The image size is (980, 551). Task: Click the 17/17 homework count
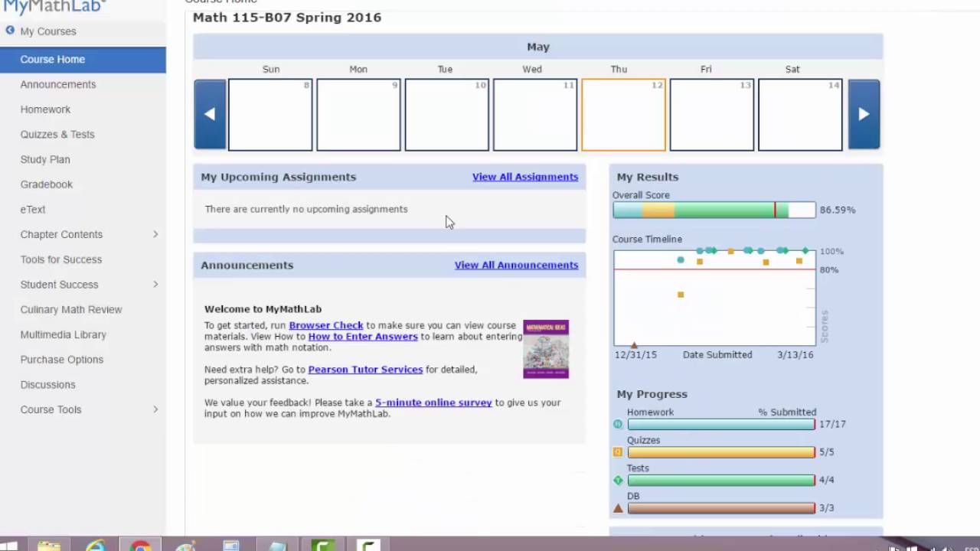pyautogui.click(x=832, y=424)
